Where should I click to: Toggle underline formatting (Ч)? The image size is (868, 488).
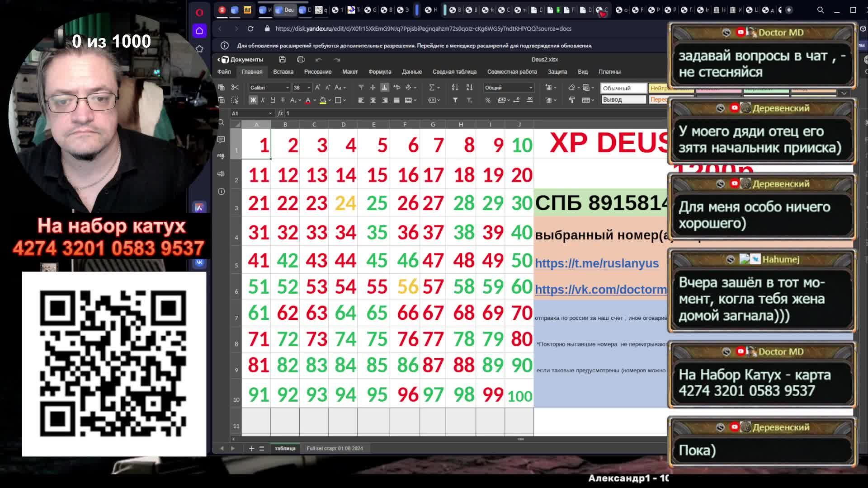tap(273, 100)
